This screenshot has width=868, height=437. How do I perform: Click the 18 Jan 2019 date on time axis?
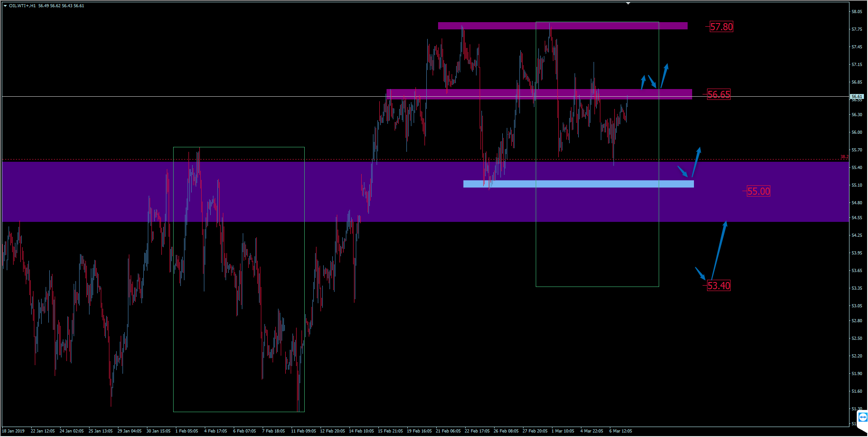point(14,431)
